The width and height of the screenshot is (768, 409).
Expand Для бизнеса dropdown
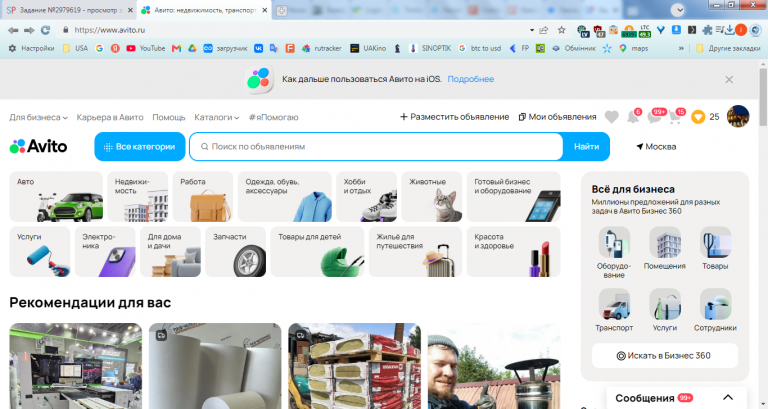coord(38,117)
